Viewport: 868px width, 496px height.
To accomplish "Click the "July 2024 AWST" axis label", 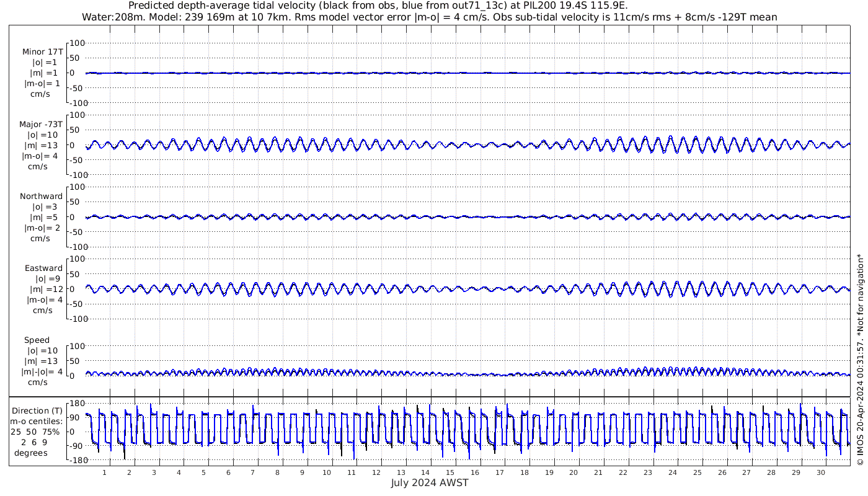I will click(x=430, y=483).
